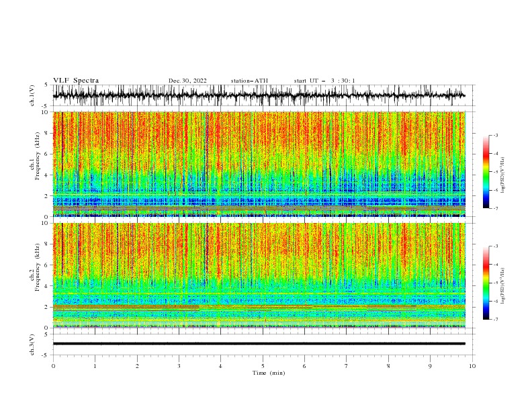Click the 'VLF Spectra' title text

pyautogui.click(x=76, y=81)
